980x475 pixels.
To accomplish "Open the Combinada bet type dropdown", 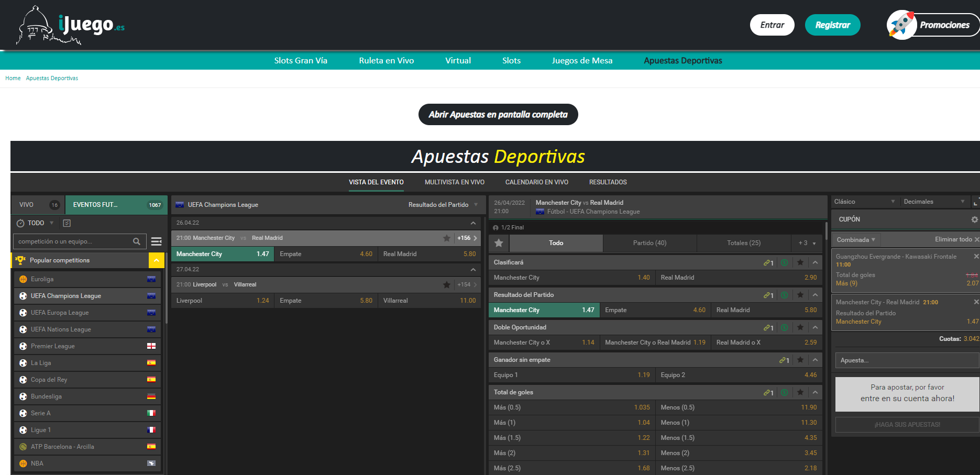I will point(856,240).
